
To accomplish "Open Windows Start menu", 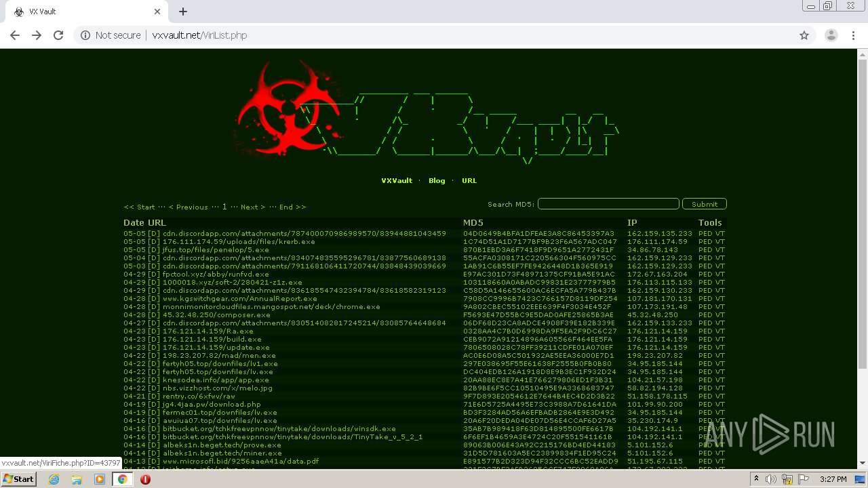I will tap(18, 479).
